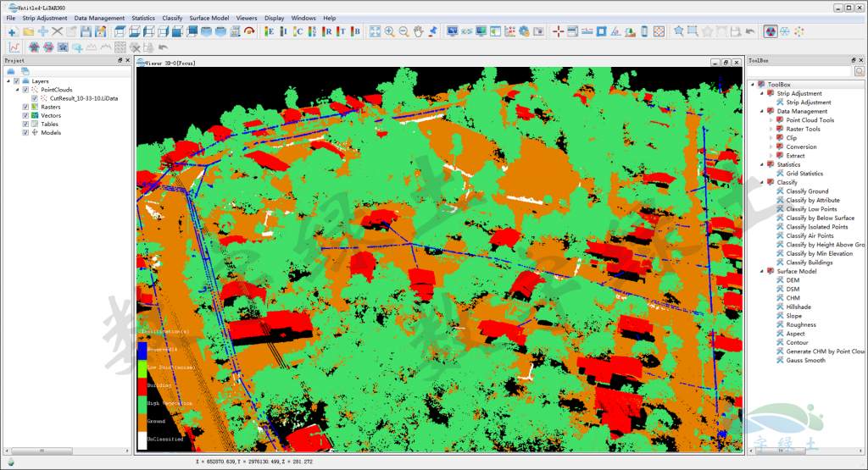Disable the Vectors layer checkbox
The image size is (868, 470).
25,115
